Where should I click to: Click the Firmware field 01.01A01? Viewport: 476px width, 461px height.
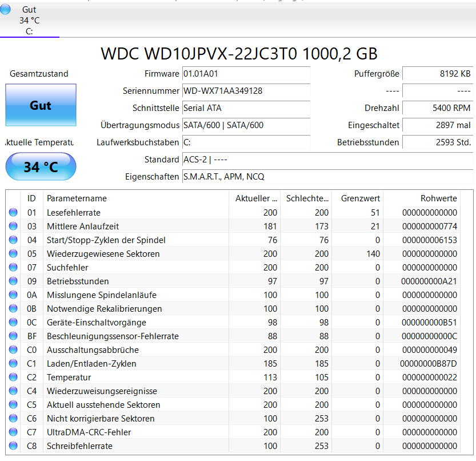pos(246,74)
